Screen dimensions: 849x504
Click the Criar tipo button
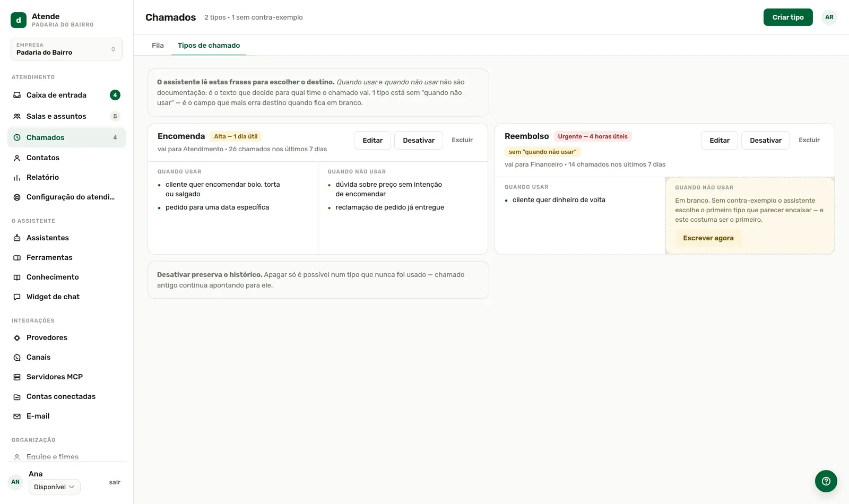(x=788, y=17)
